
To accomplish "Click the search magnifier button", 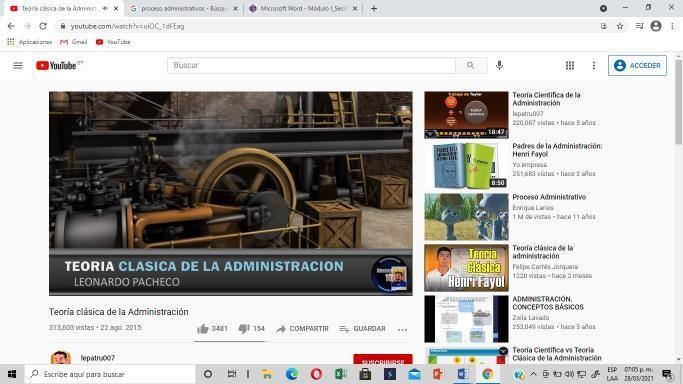I will [x=471, y=65].
